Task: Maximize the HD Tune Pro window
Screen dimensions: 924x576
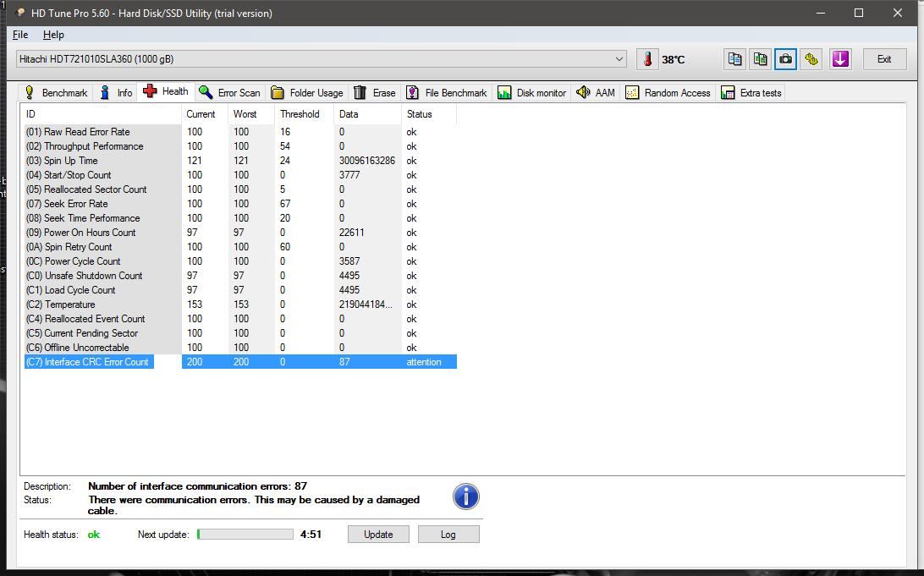Action: (x=859, y=13)
